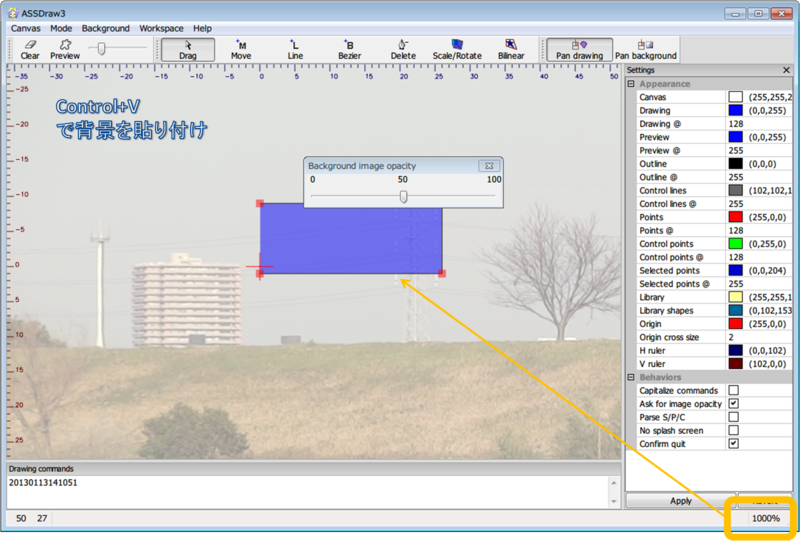
Task: Click the Drawing commands scrollbar down arrow
Action: [614, 502]
